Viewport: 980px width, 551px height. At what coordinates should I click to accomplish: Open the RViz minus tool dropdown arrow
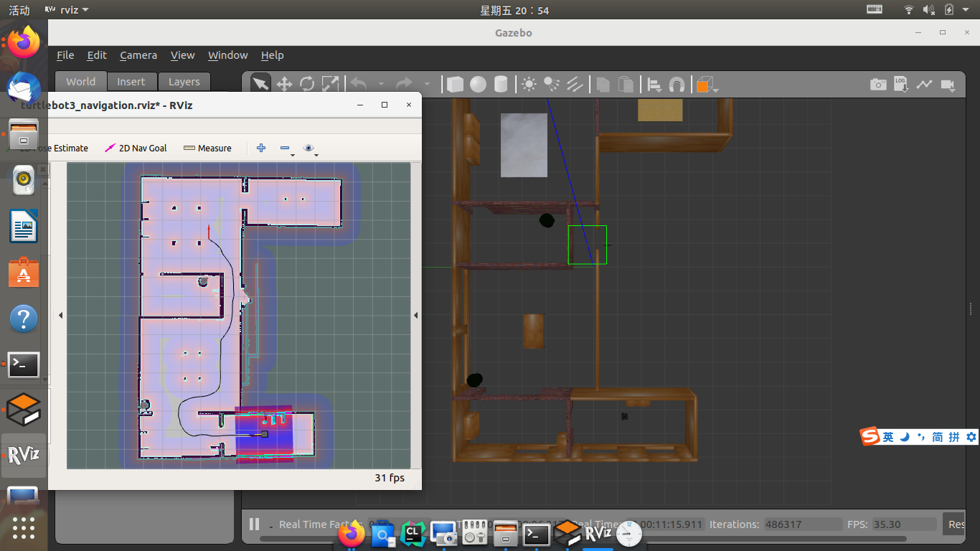[x=293, y=154]
